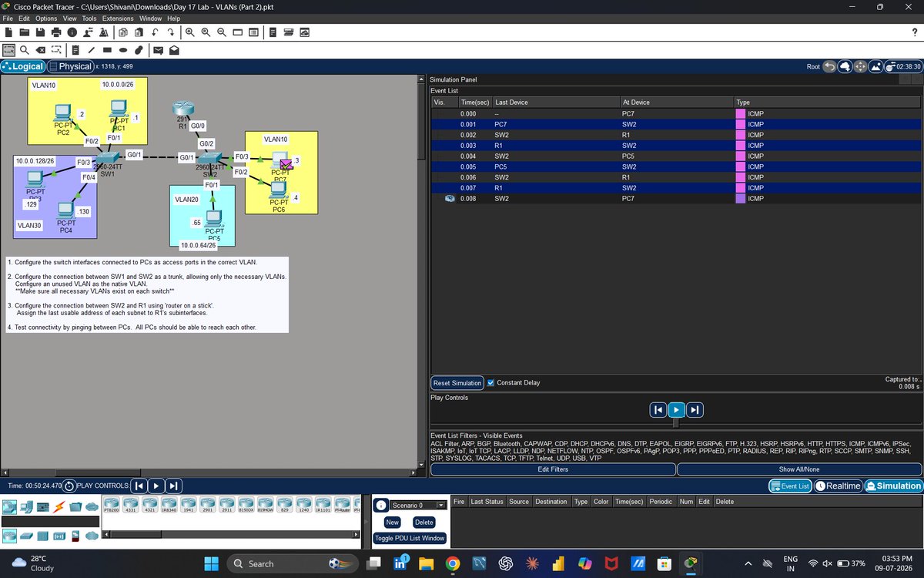This screenshot has width=924, height=578.
Task: Choose the Draw Line tool
Action: [90, 50]
